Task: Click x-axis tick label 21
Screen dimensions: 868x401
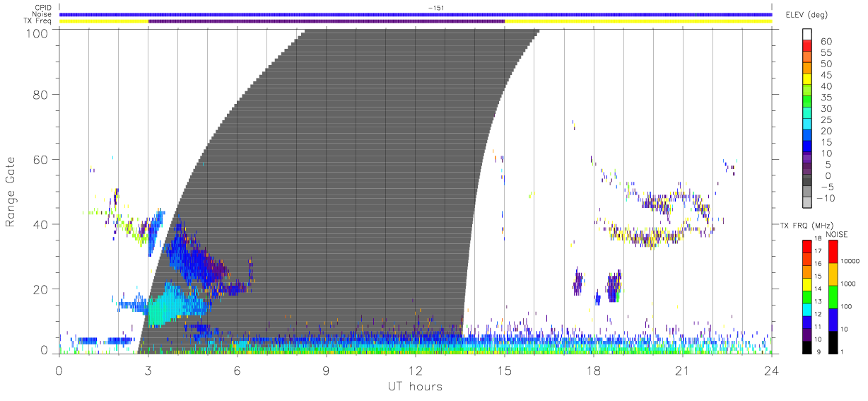Action: (x=683, y=371)
